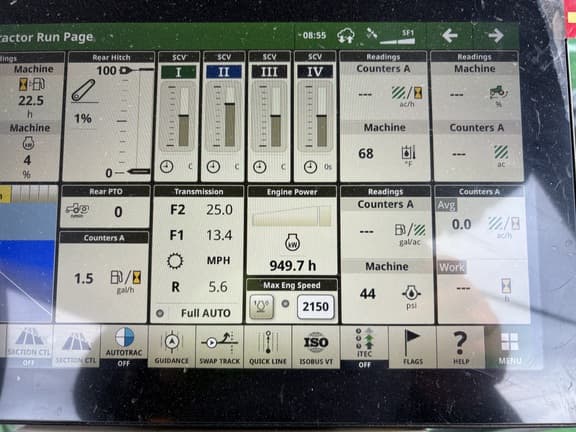Tap the cloud data sync icon
576x432 pixels.
click(346, 36)
